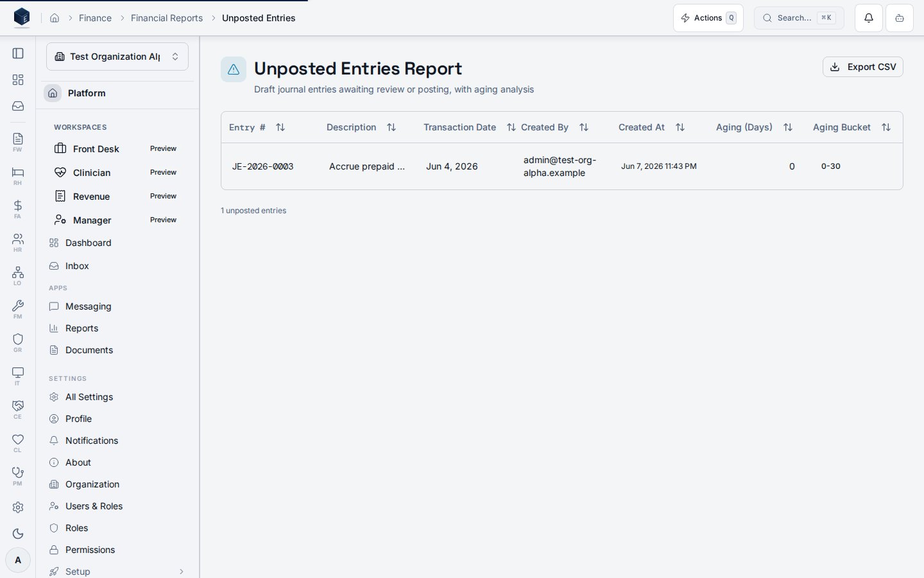Open All Settings
924x578 pixels.
(117, 397)
